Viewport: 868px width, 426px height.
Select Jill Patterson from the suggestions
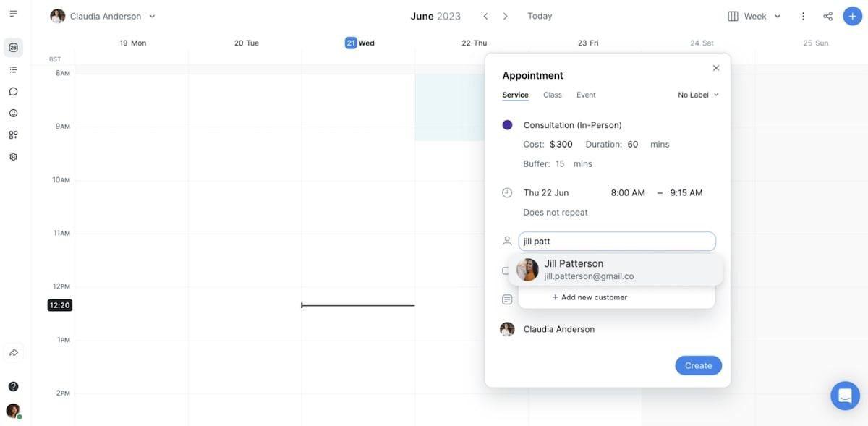616,270
